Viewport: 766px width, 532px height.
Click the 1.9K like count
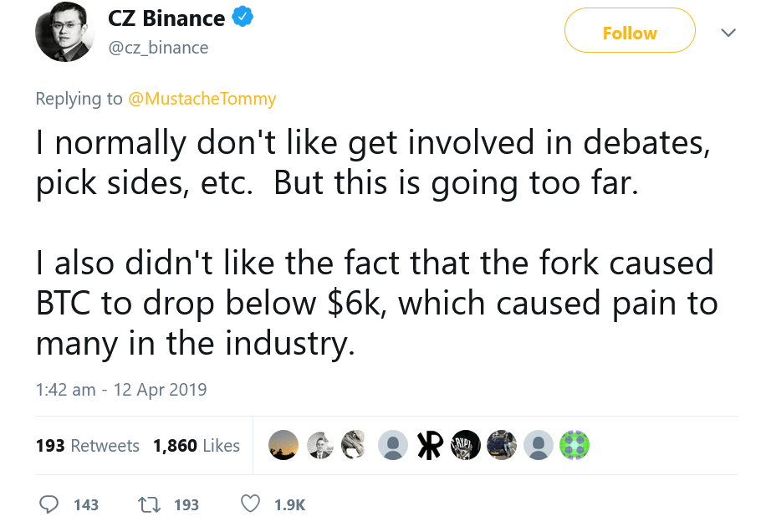click(x=290, y=504)
